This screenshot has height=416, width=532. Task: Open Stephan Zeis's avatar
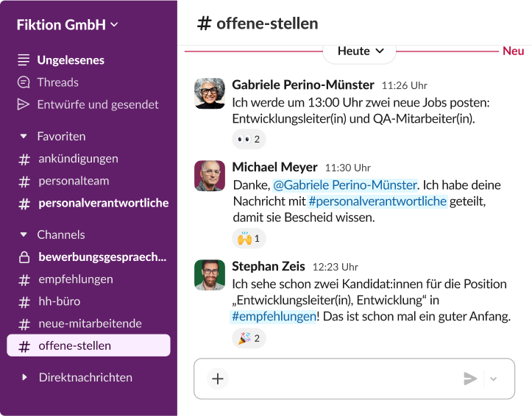coord(210,275)
